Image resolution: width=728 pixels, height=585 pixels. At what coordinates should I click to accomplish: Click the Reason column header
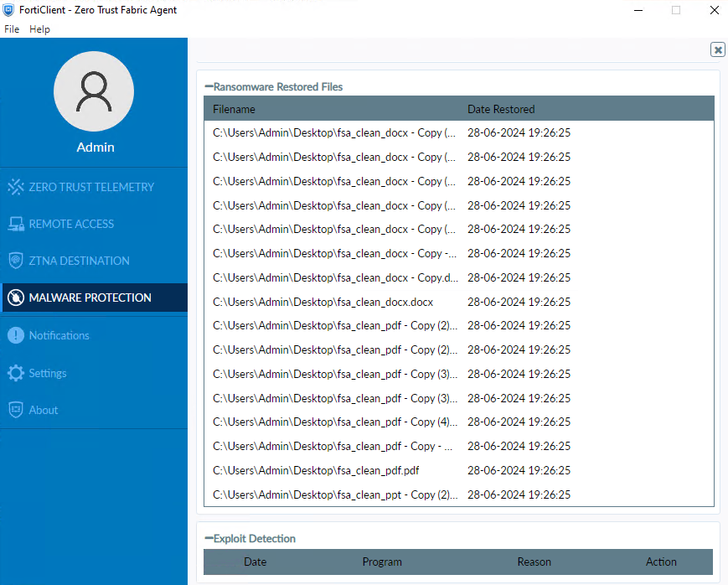point(534,562)
